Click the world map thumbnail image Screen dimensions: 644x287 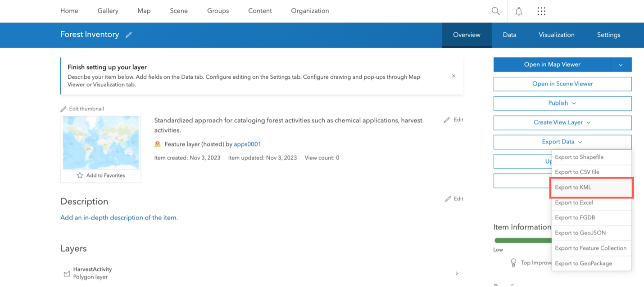click(100, 142)
